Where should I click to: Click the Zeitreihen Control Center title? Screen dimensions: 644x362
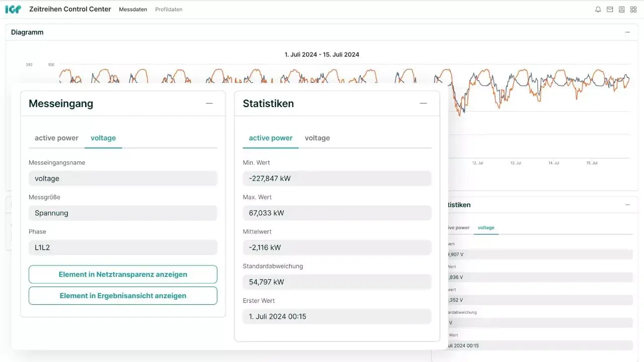70,9
